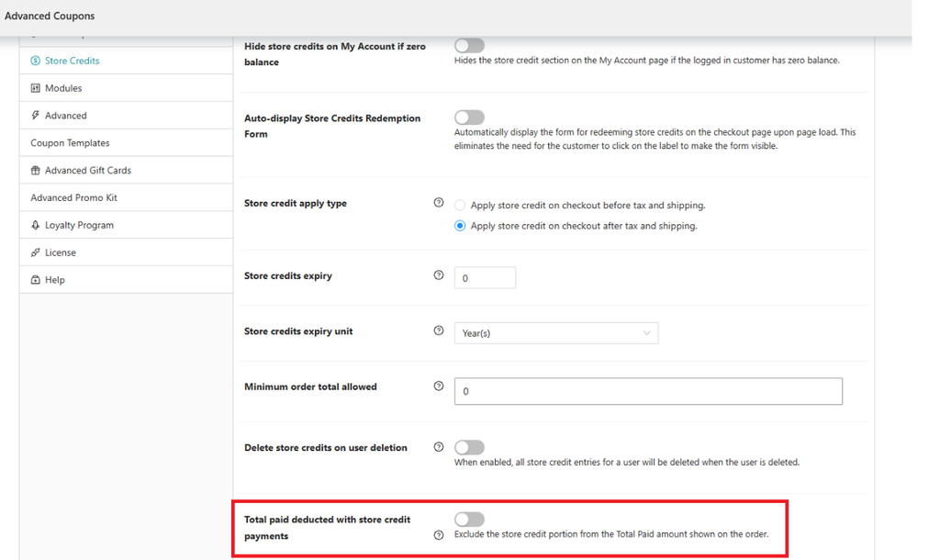Enable Total paid deducted with store credit payments

(469, 520)
